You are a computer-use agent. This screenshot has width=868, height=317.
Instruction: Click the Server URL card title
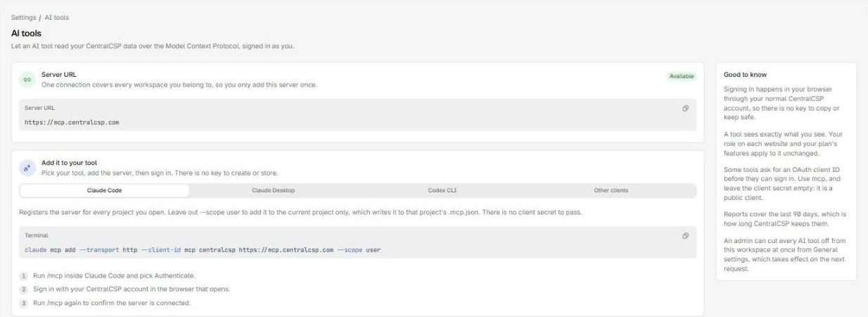(59, 74)
